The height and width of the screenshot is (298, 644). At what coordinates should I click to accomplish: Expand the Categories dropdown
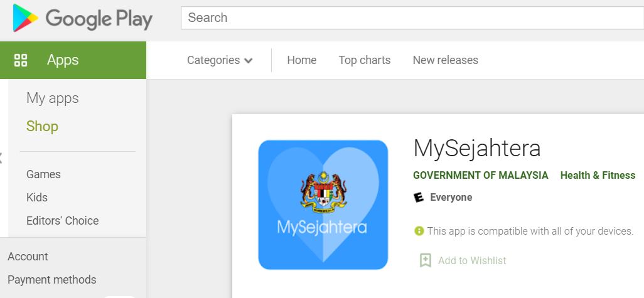tap(213, 60)
